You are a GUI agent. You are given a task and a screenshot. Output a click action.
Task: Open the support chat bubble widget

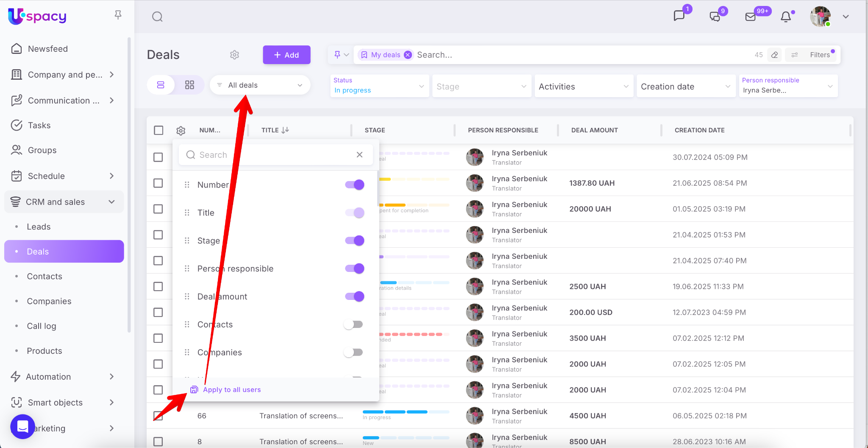click(x=22, y=426)
